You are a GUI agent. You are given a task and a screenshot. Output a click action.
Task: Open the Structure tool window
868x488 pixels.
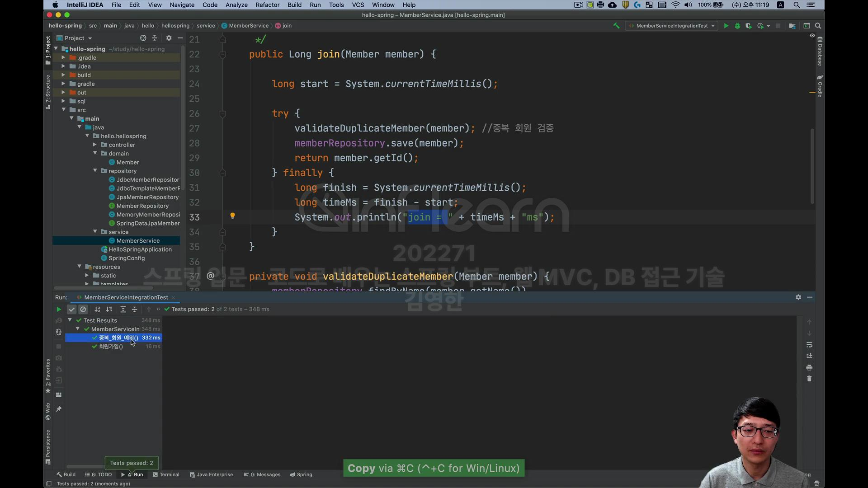pos(48,92)
